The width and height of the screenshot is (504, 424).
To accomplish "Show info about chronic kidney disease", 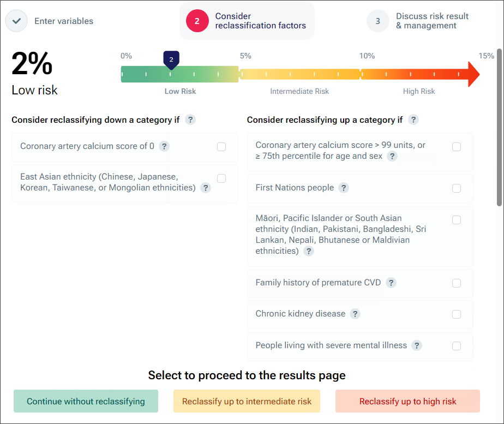I will (x=355, y=314).
